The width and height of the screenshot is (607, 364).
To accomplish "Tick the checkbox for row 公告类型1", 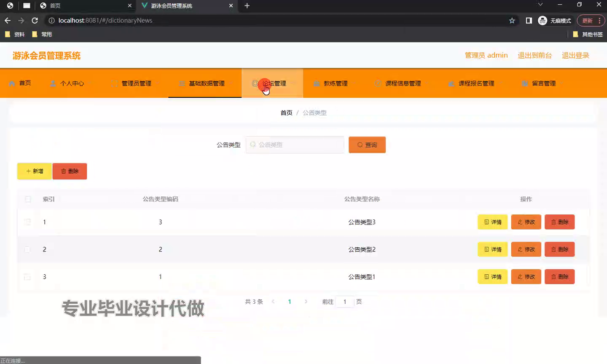I will (28, 277).
